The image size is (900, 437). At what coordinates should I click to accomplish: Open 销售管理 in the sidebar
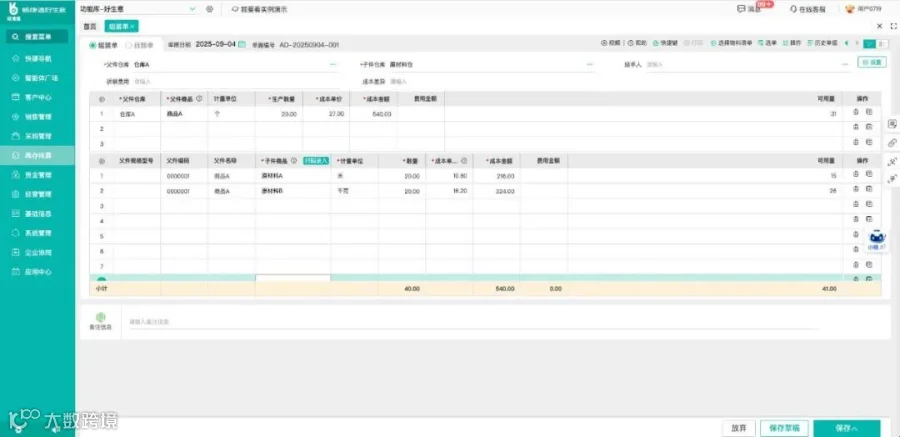37,117
